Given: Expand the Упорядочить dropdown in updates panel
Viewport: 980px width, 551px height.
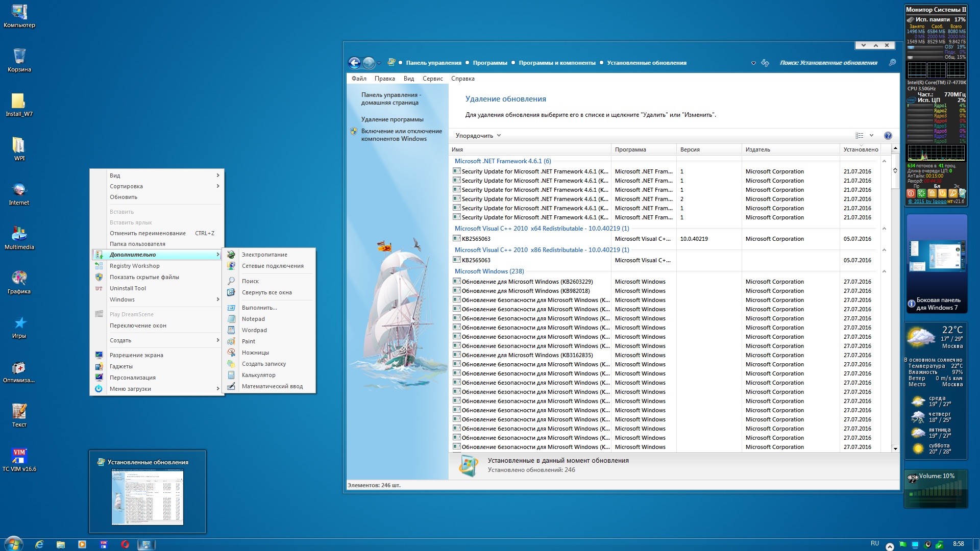Looking at the screenshot, I should 478,135.
